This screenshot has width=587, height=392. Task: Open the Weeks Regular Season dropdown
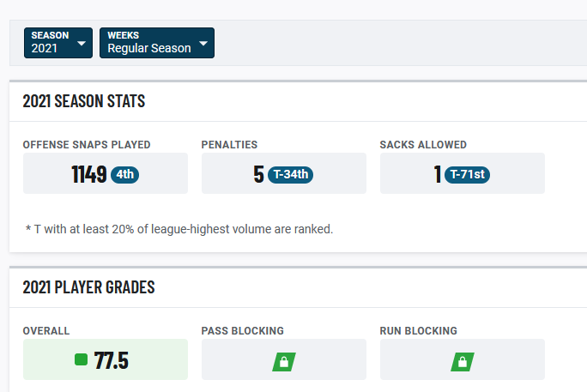157,43
